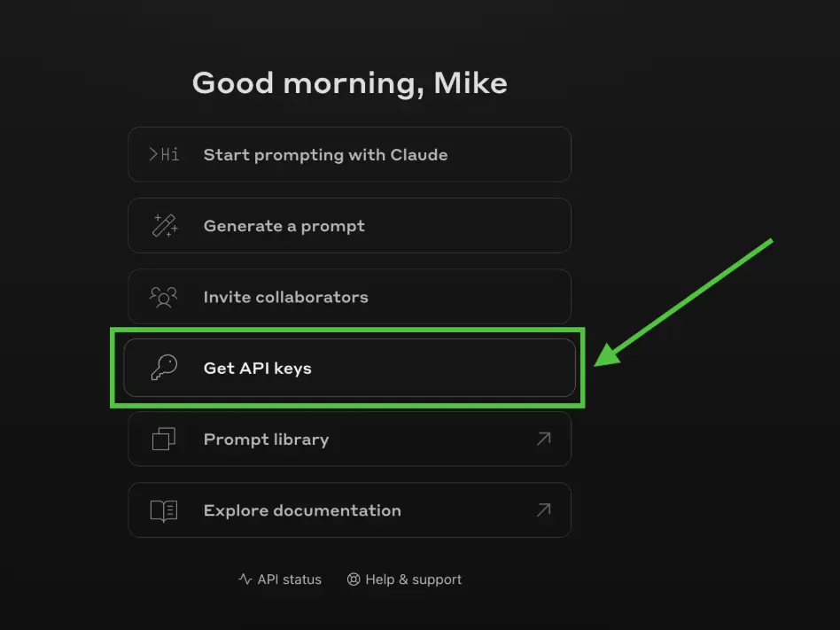Open the Invite collaborators option
The height and width of the screenshot is (630, 840).
tap(350, 296)
